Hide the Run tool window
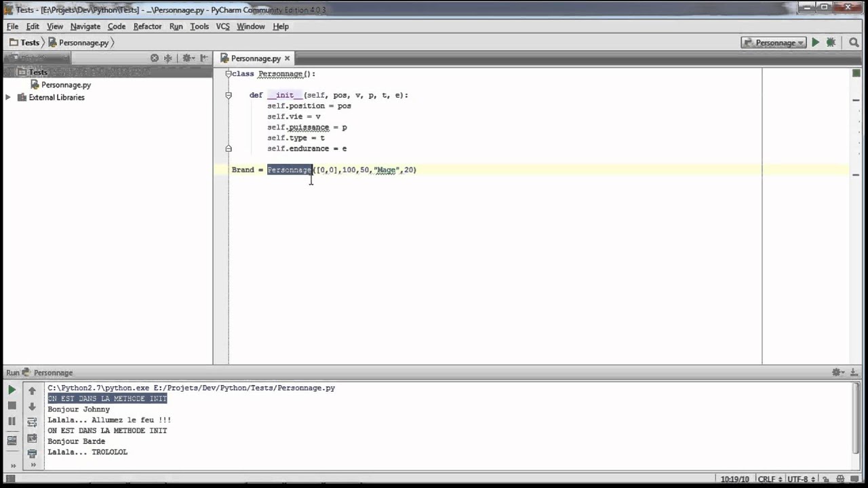This screenshot has width=868, height=488. point(854,372)
